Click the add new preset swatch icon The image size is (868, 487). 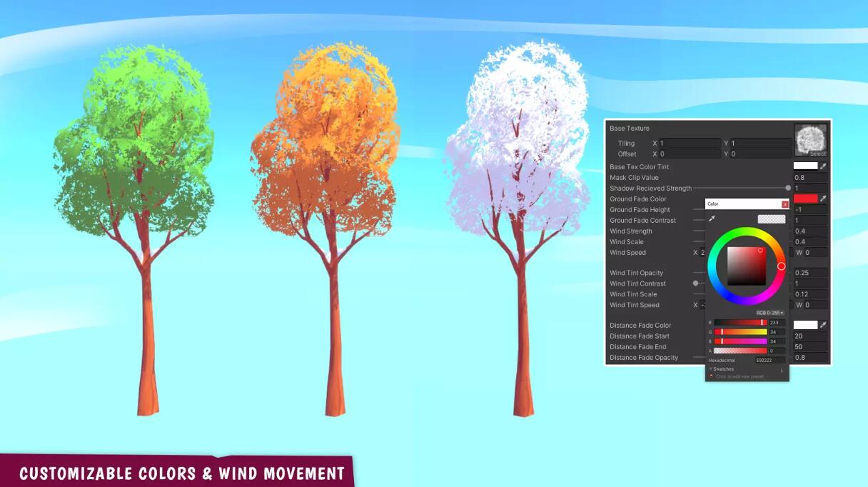click(711, 376)
